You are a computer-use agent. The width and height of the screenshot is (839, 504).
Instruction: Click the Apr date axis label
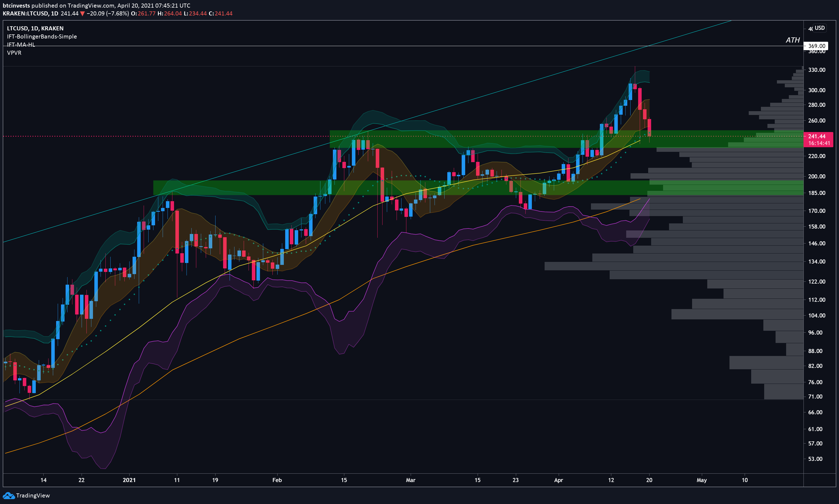(558, 480)
